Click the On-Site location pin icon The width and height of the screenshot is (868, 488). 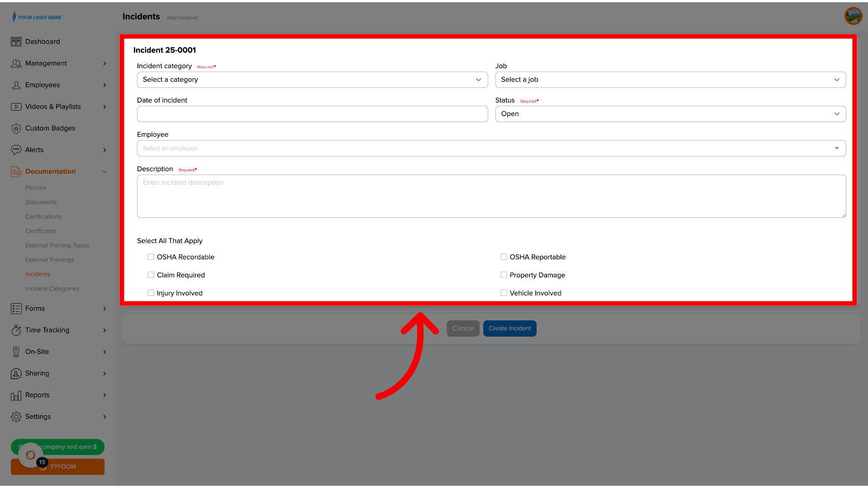point(16,352)
